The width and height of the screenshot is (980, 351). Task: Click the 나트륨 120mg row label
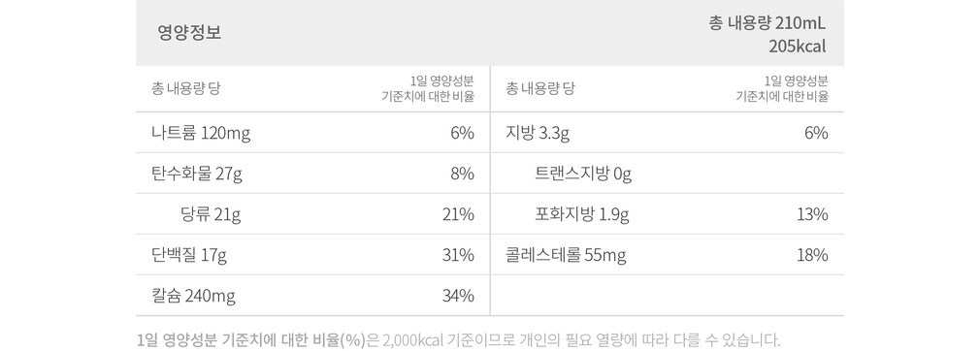pyautogui.click(x=201, y=133)
